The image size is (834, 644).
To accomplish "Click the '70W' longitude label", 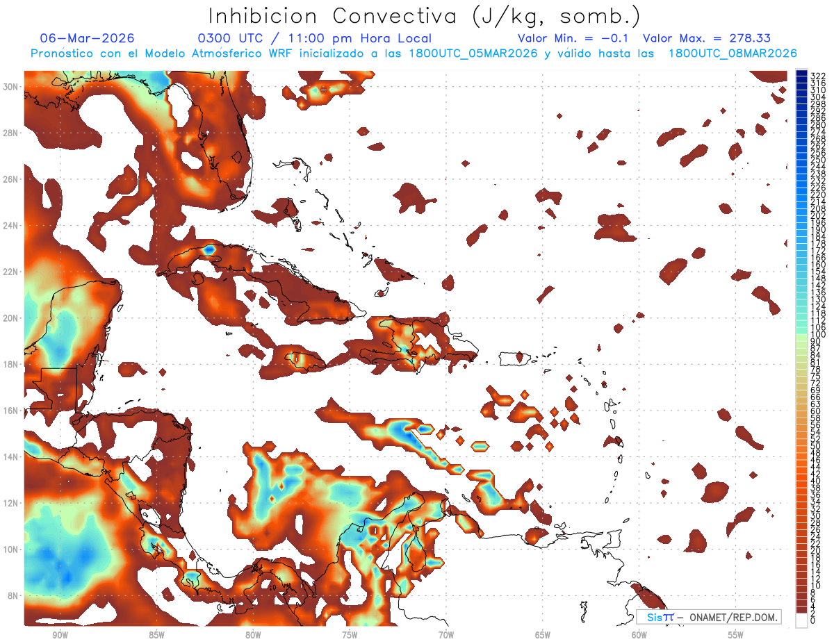I will 446,636.
